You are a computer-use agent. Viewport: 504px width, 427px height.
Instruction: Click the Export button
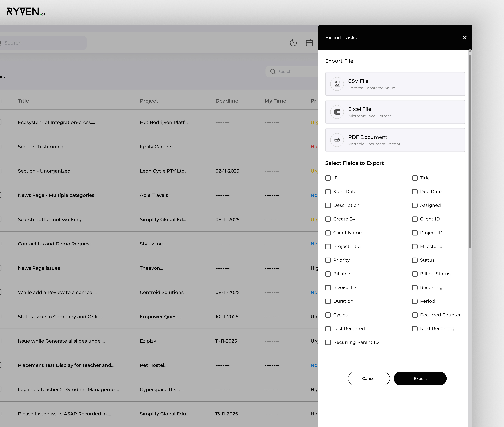click(420, 378)
